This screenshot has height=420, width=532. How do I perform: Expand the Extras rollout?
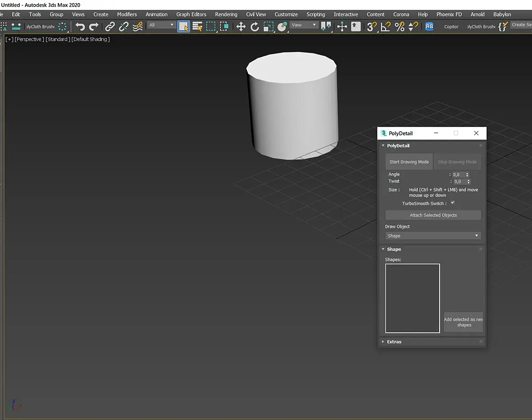pos(394,342)
